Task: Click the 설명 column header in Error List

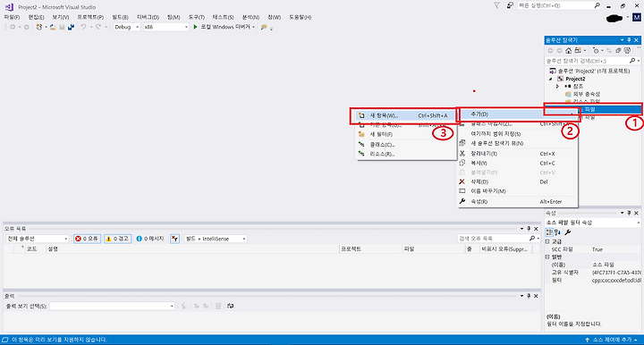Action: [x=53, y=249]
